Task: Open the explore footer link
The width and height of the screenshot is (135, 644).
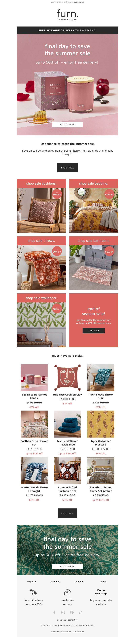Action: click(32, 582)
